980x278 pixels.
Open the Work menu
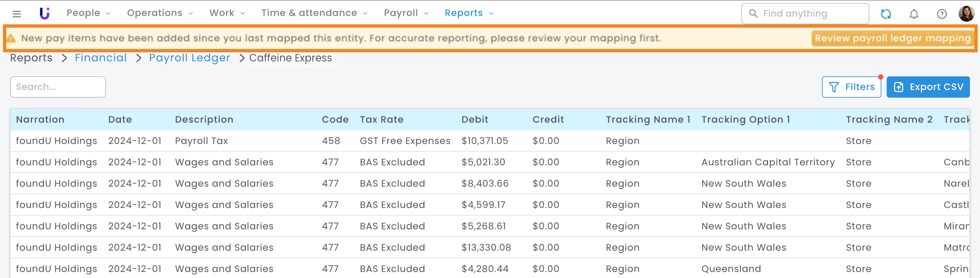pos(227,13)
